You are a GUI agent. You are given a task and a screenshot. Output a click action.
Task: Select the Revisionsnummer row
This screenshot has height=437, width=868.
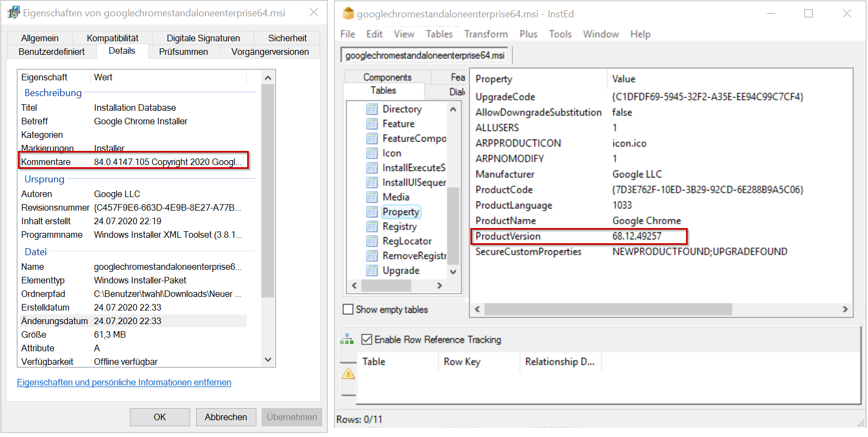pos(133,207)
